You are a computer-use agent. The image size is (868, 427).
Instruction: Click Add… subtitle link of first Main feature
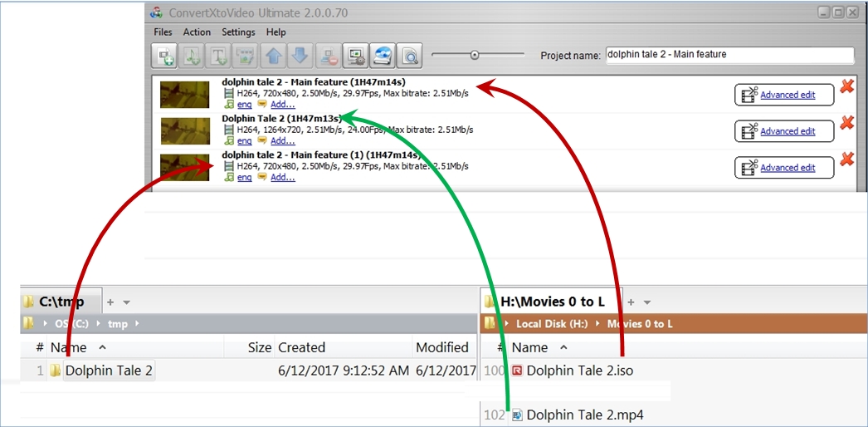(x=282, y=104)
